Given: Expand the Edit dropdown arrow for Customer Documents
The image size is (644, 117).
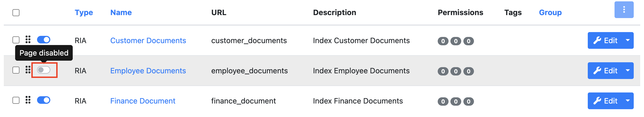Looking at the screenshot, I should (x=628, y=40).
